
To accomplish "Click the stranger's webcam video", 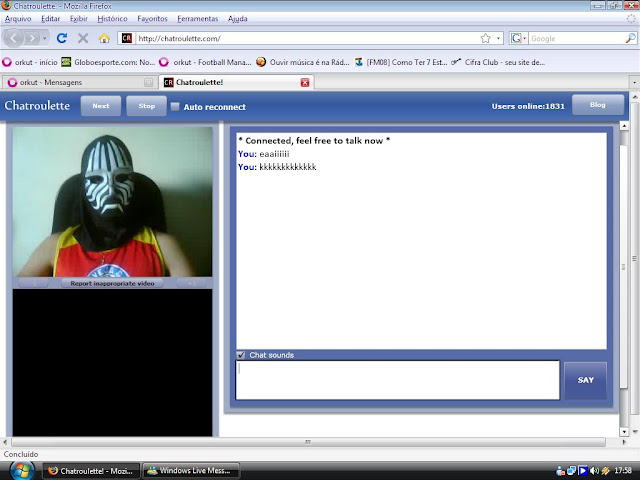I will pyautogui.click(x=112, y=202).
